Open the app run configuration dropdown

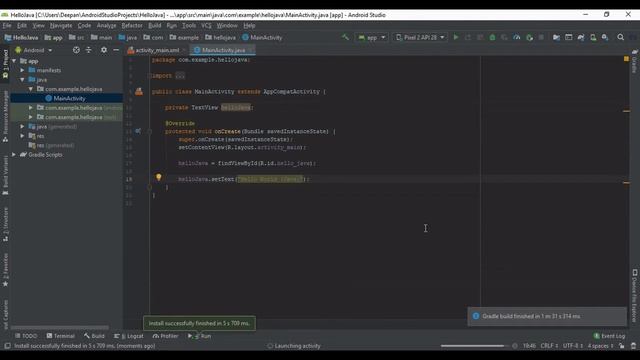[x=371, y=37]
